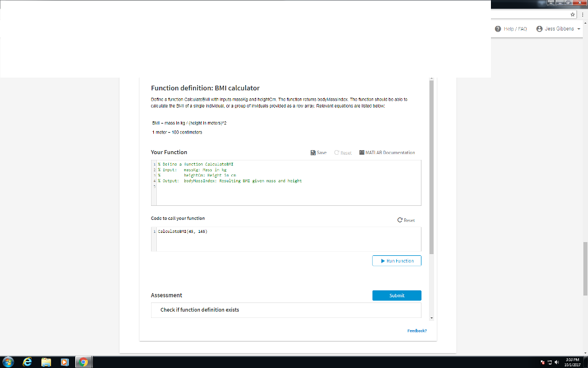Click the comment line '% Define a function CalculateBMI'
The image size is (588, 368).
pyautogui.click(x=195, y=164)
